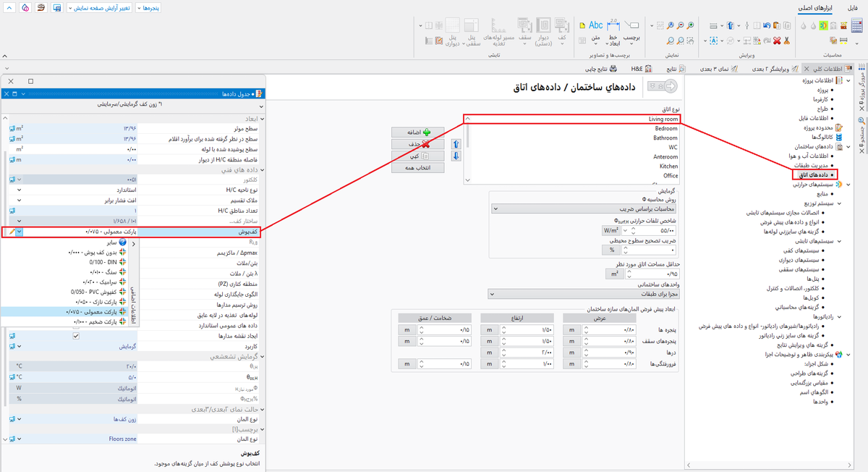The width and height of the screenshot is (868, 472).
Task: Click the red X delete icon in ribbon
Action: [x=777, y=41]
